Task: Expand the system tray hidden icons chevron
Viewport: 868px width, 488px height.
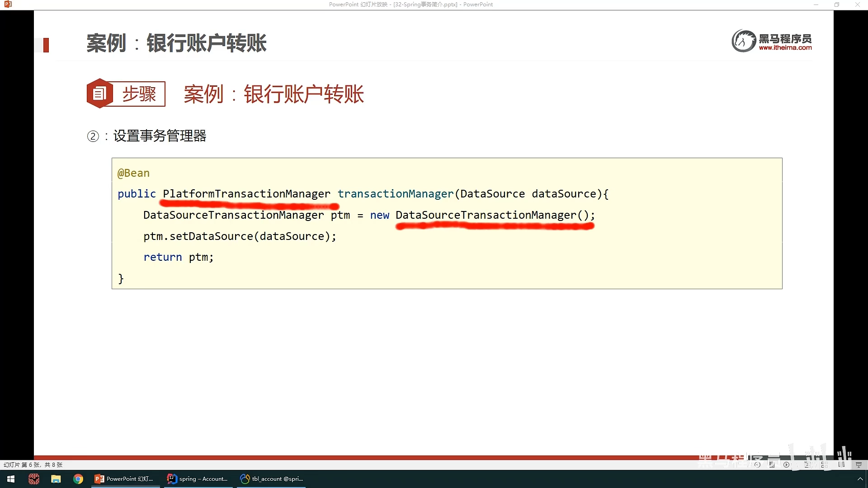Action: 860,479
